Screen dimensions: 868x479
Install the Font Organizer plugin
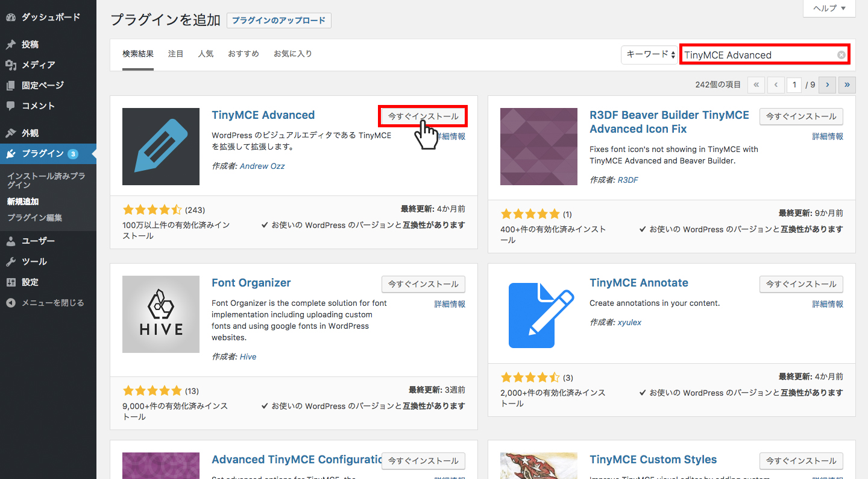[x=423, y=284]
